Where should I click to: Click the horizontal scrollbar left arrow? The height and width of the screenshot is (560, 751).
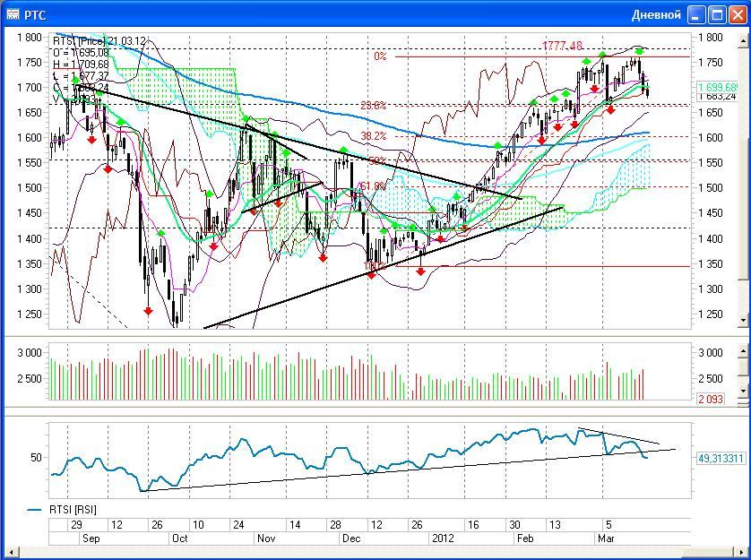click(12, 552)
